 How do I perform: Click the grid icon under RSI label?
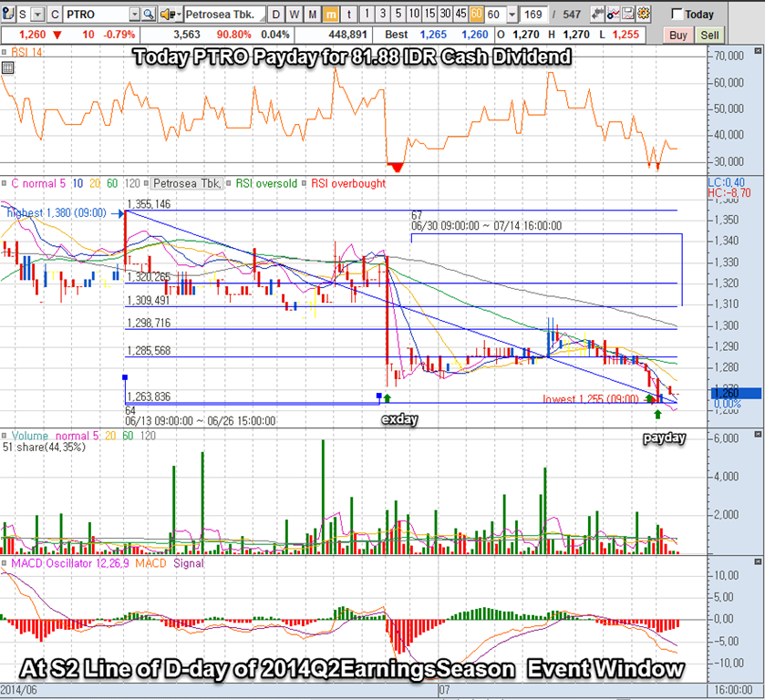pos(7,68)
